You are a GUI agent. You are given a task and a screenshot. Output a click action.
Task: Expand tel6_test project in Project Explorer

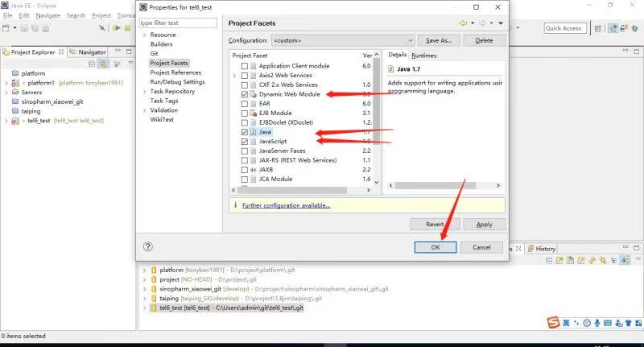tap(6, 121)
